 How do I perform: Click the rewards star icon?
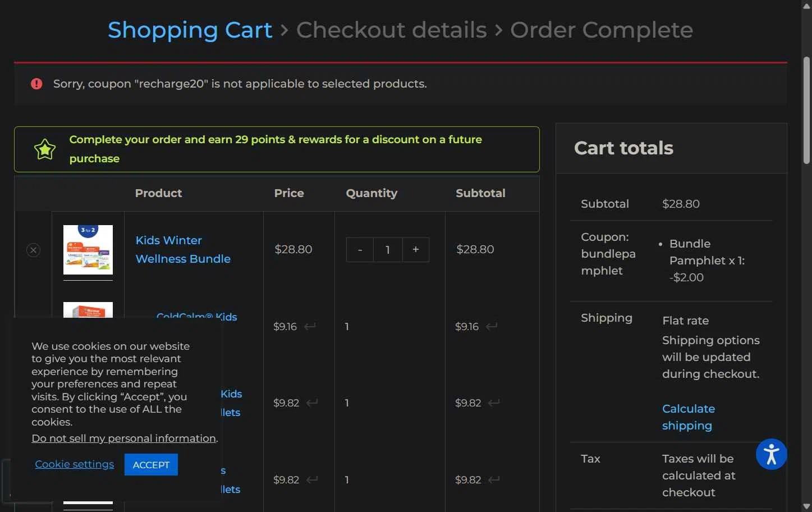[x=45, y=149]
